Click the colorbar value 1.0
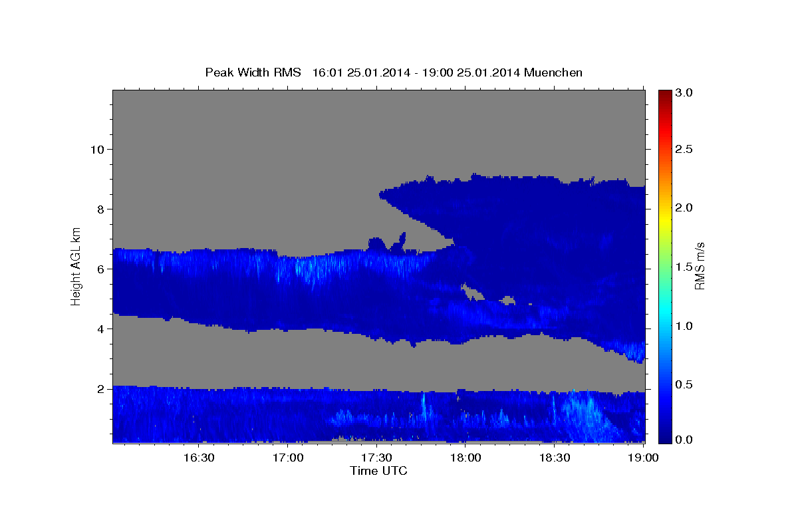 [x=686, y=326]
